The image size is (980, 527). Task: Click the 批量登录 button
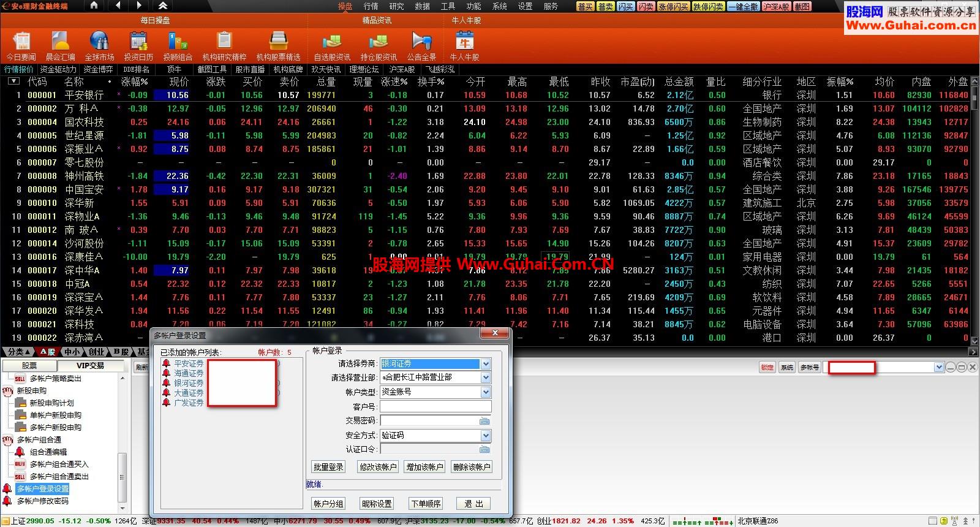tap(328, 467)
